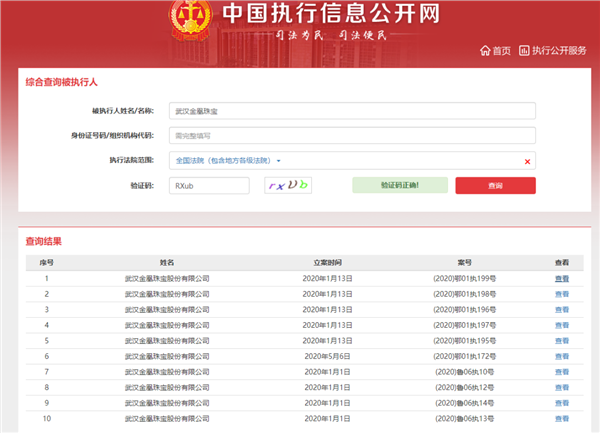The height and width of the screenshot is (433, 600).
Task: Open 查看 link for result row 1
Action: click(561, 279)
